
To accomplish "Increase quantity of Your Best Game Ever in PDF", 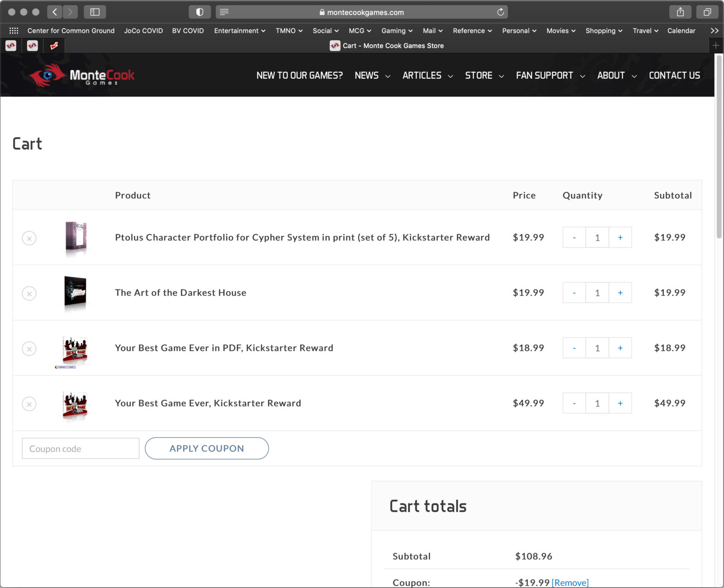I will (x=620, y=348).
